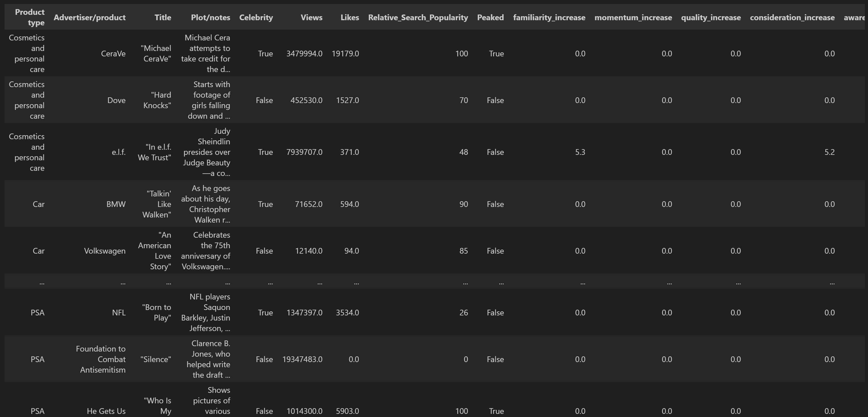Select search popularity 85 in Volkswagen row

click(x=464, y=251)
